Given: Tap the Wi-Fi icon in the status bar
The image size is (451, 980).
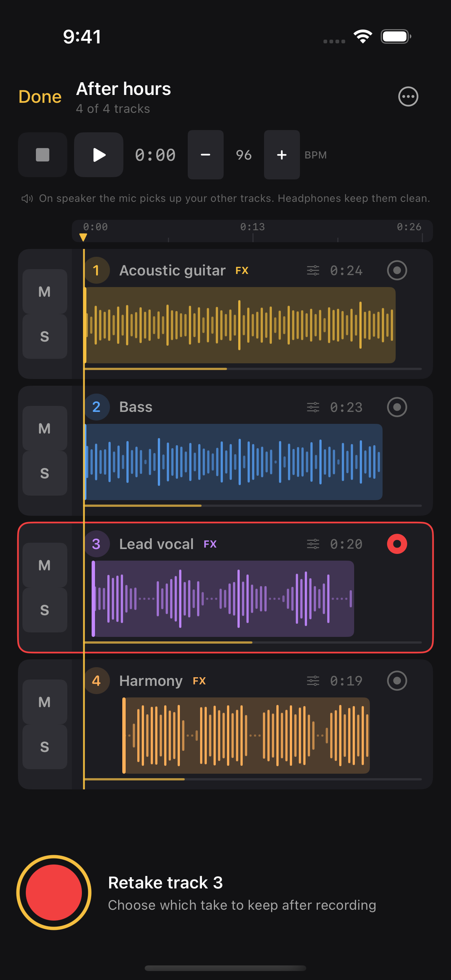Looking at the screenshot, I should coord(363,37).
